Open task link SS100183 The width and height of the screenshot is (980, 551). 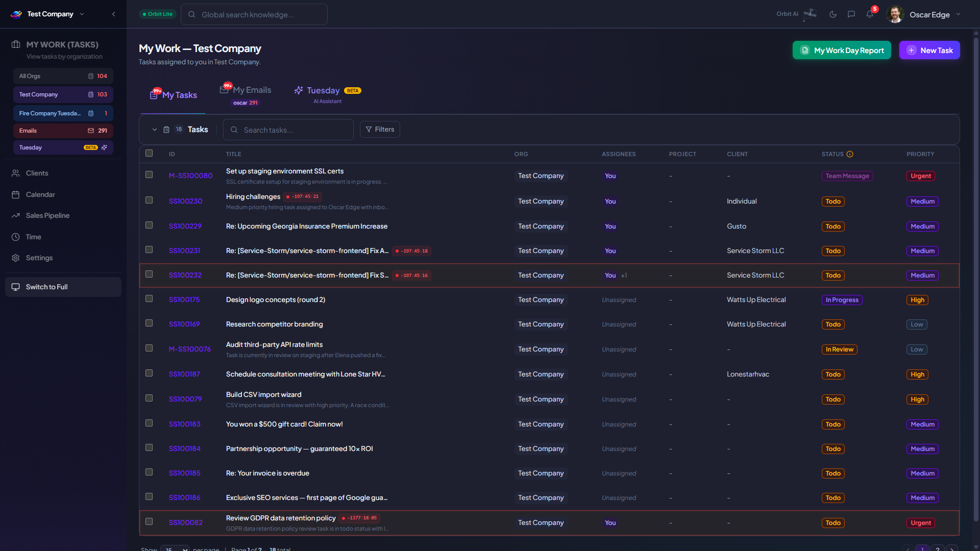[x=185, y=424]
